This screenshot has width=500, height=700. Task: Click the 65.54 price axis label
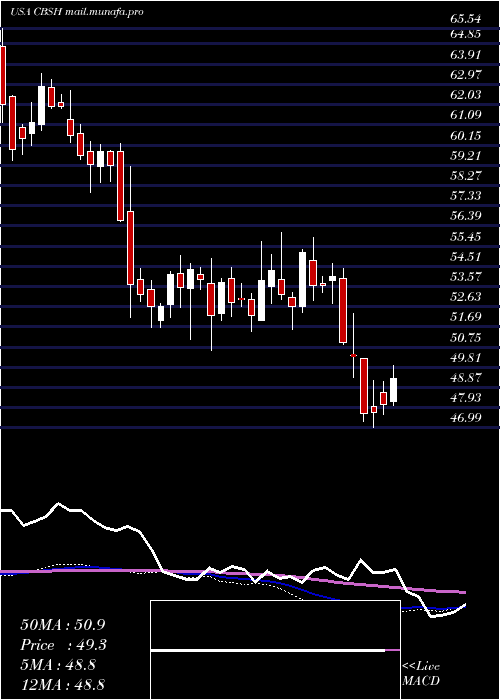point(466,19)
